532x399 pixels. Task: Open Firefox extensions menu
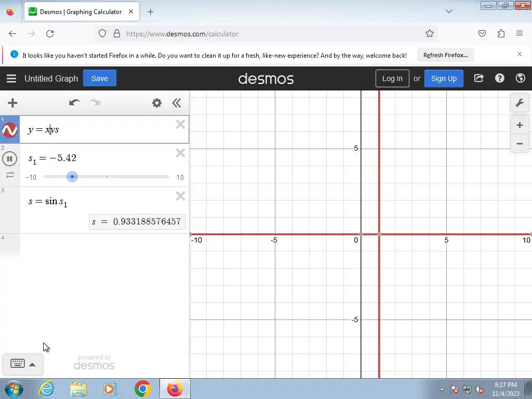501,34
